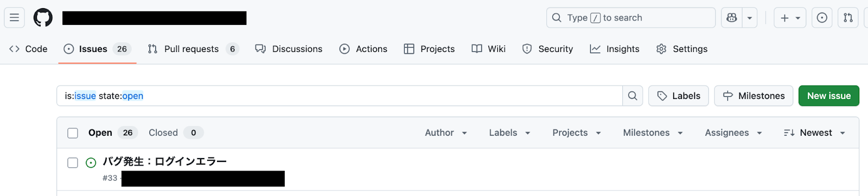This screenshot has width=868, height=196.
Task: Open Copilot chat icon
Action: point(731,18)
